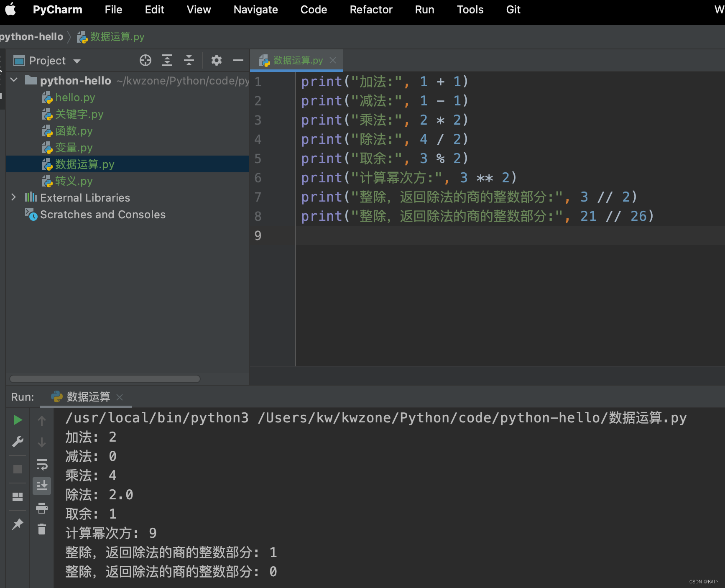Viewport: 725px width, 588px height.
Task: Expand External Libraries node
Action: point(13,197)
